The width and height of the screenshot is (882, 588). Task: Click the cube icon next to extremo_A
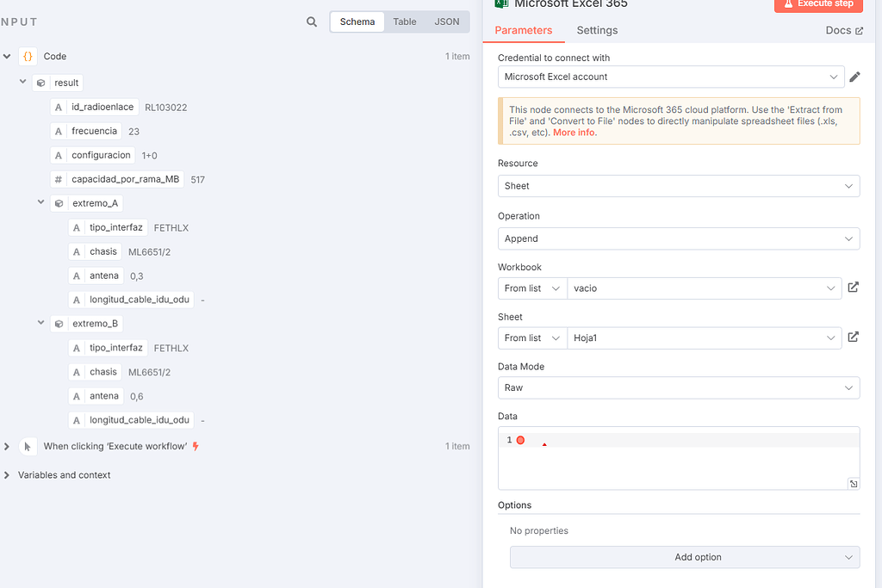pyautogui.click(x=59, y=204)
